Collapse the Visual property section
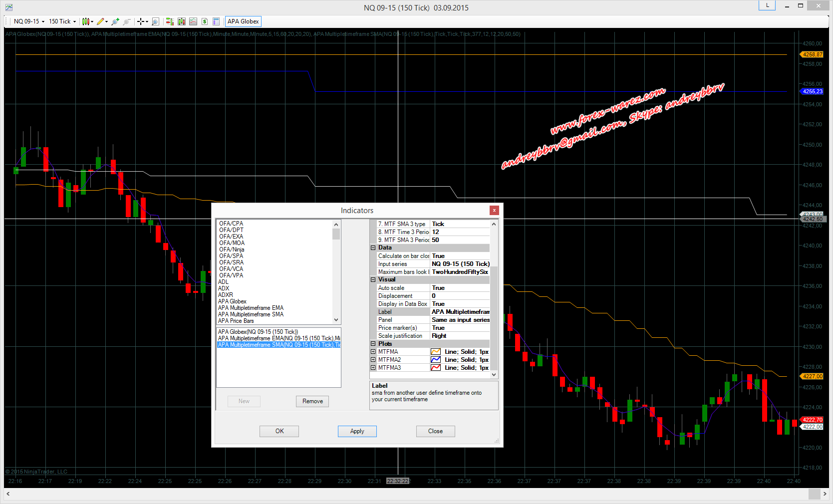833x504 pixels. [373, 280]
